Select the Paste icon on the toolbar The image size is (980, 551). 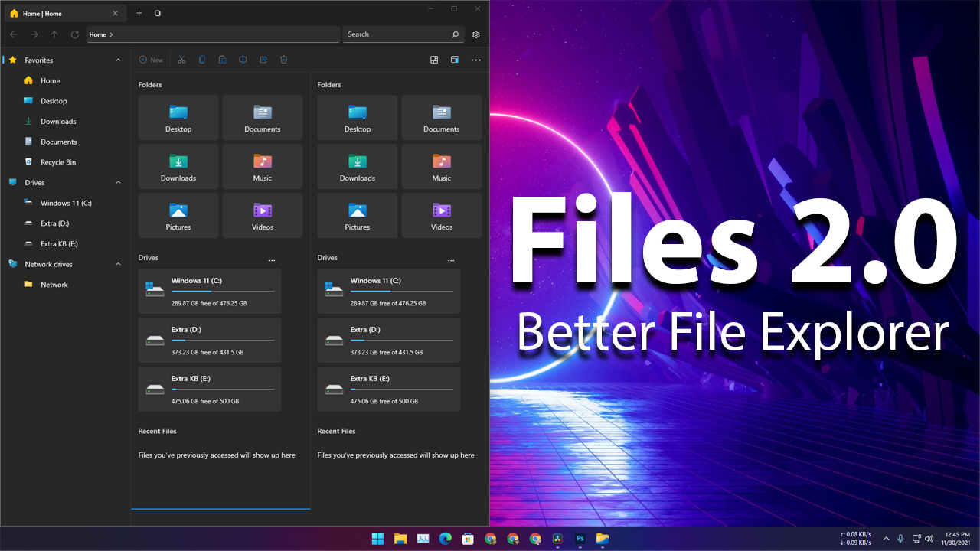[222, 60]
